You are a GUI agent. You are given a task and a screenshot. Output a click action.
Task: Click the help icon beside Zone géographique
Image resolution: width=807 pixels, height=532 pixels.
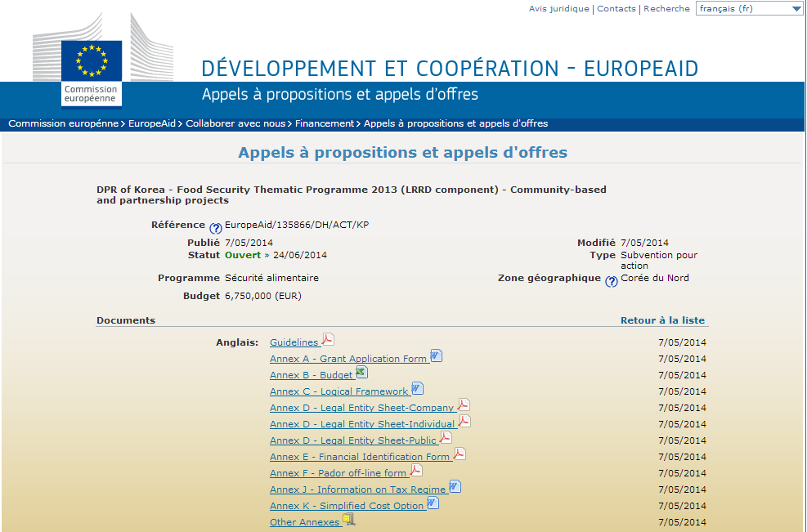(x=611, y=281)
